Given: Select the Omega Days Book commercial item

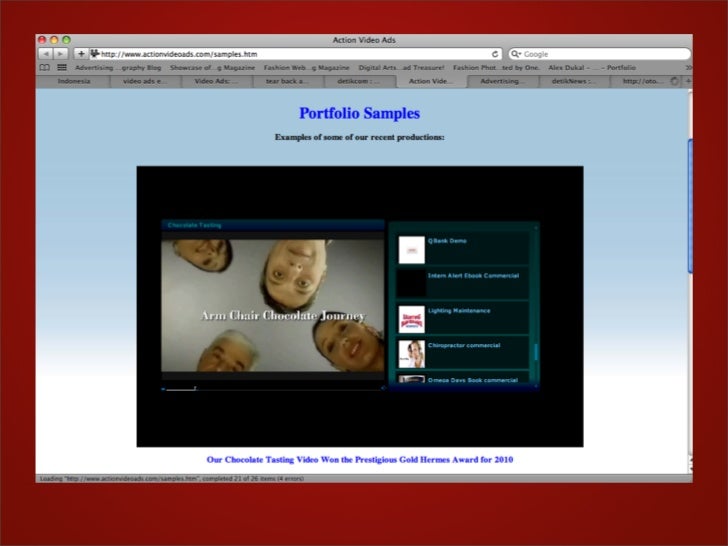Looking at the screenshot, I should (x=463, y=378).
